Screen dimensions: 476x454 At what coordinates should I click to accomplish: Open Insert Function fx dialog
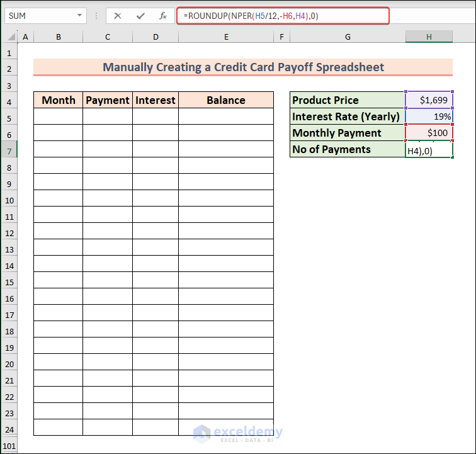point(163,16)
